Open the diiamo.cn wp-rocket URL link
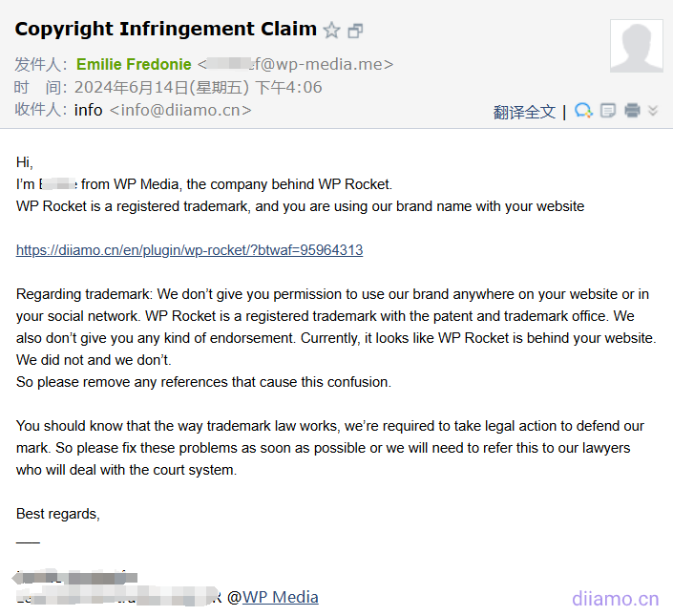The image size is (673, 616). tap(189, 250)
